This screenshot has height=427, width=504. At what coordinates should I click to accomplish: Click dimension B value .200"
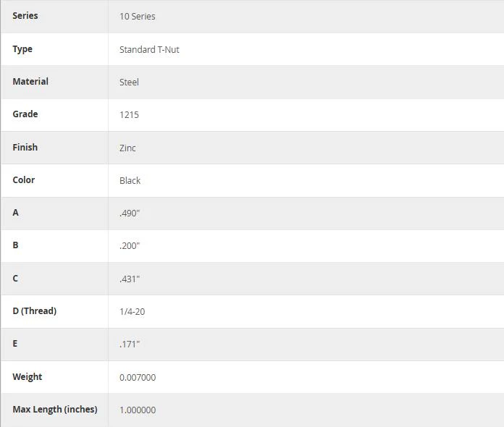pyautogui.click(x=130, y=246)
